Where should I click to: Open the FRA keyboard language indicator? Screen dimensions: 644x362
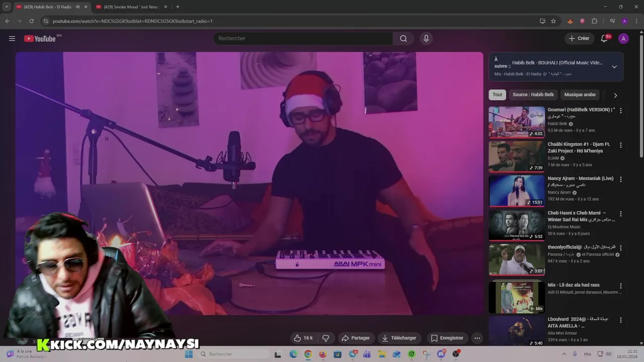pyautogui.click(x=588, y=354)
